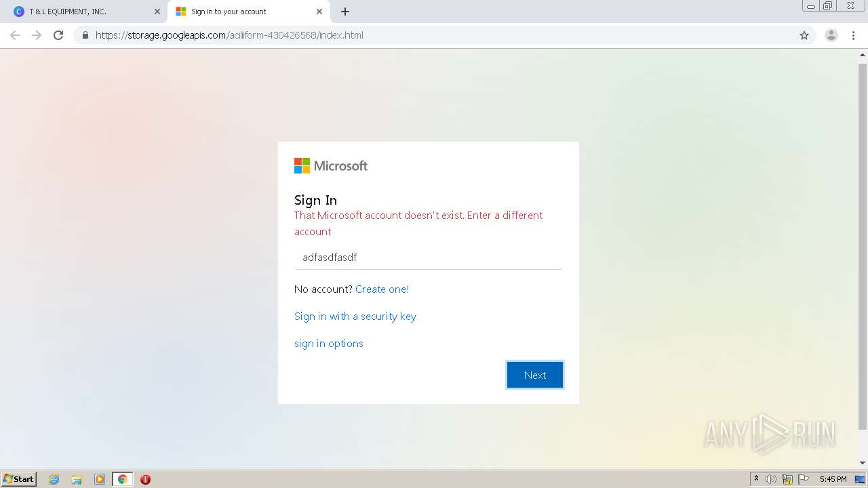Click the red account doesn't exist error text
Screen dimensions: 868x488
click(x=418, y=224)
